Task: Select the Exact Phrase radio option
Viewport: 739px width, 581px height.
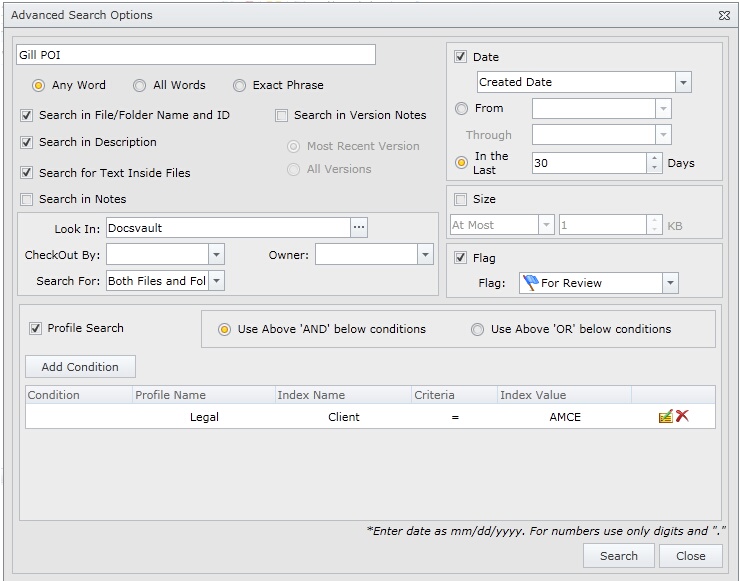Action: pos(239,86)
